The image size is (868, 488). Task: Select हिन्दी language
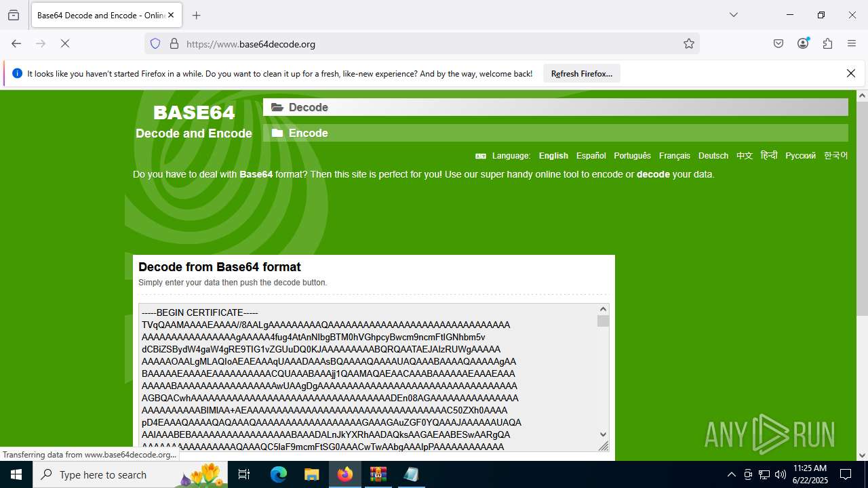click(769, 156)
